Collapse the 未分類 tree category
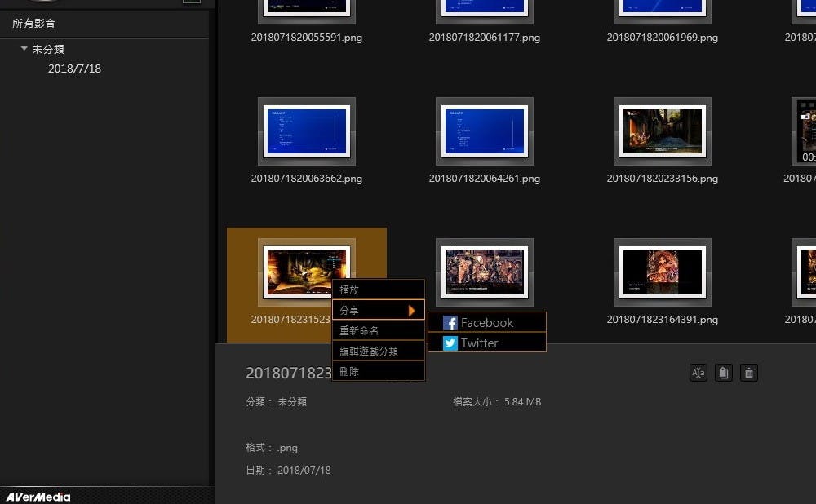This screenshot has height=504, width=816. point(24,50)
